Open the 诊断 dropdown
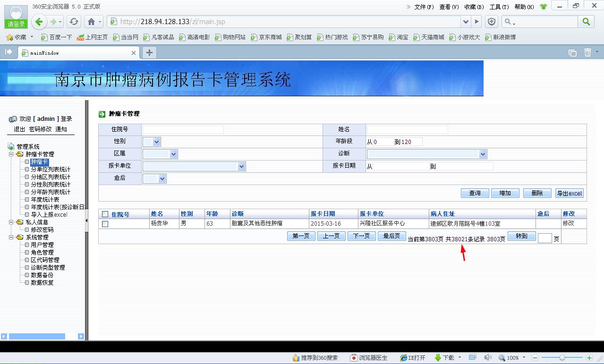604x364 pixels. (427, 154)
